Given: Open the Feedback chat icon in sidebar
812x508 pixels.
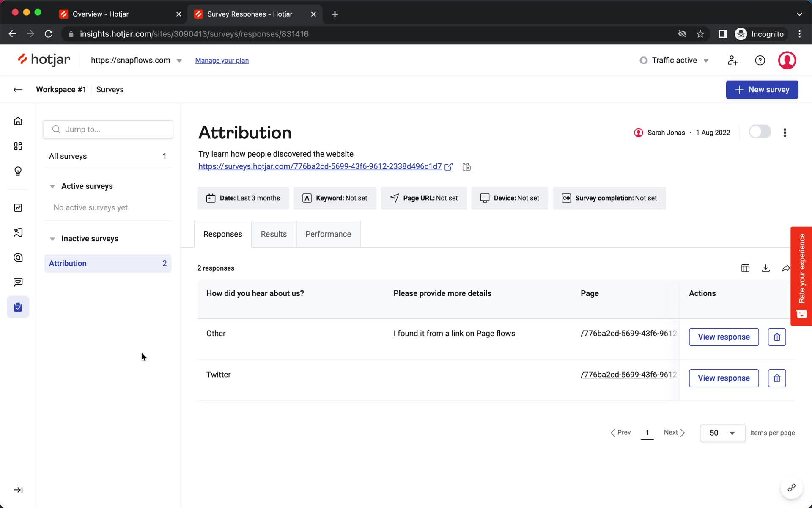Looking at the screenshot, I should point(18,282).
